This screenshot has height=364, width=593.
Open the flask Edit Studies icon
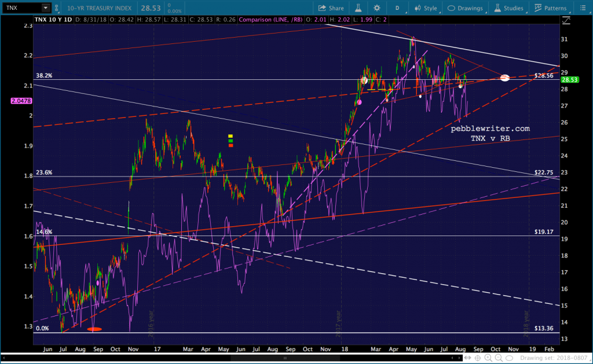click(x=359, y=8)
